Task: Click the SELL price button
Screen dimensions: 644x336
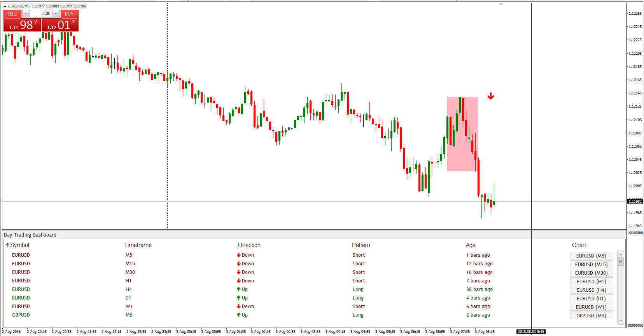Action: 22,25
